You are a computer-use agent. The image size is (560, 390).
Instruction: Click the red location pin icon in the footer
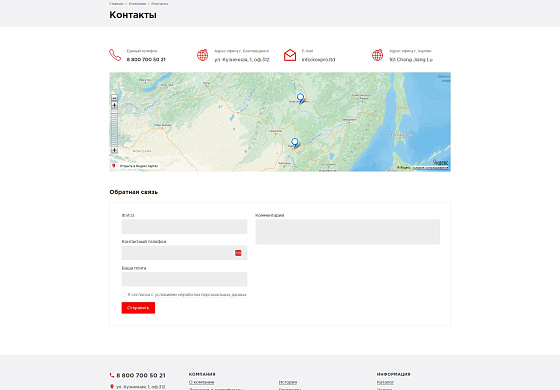tap(112, 386)
